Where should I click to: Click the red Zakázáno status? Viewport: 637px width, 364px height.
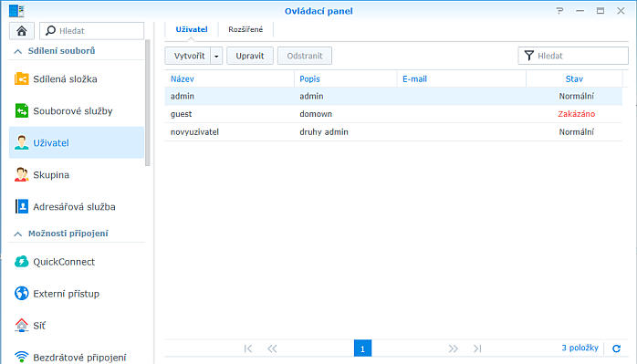click(577, 114)
